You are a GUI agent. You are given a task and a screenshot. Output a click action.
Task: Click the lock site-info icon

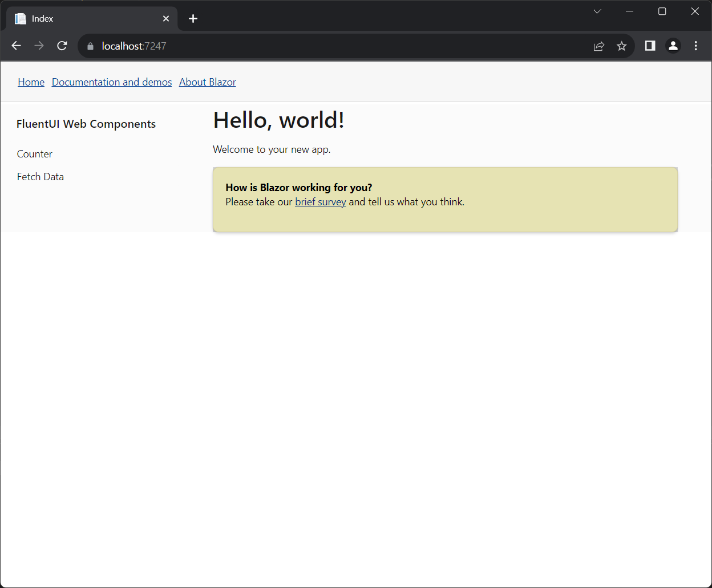pos(90,46)
